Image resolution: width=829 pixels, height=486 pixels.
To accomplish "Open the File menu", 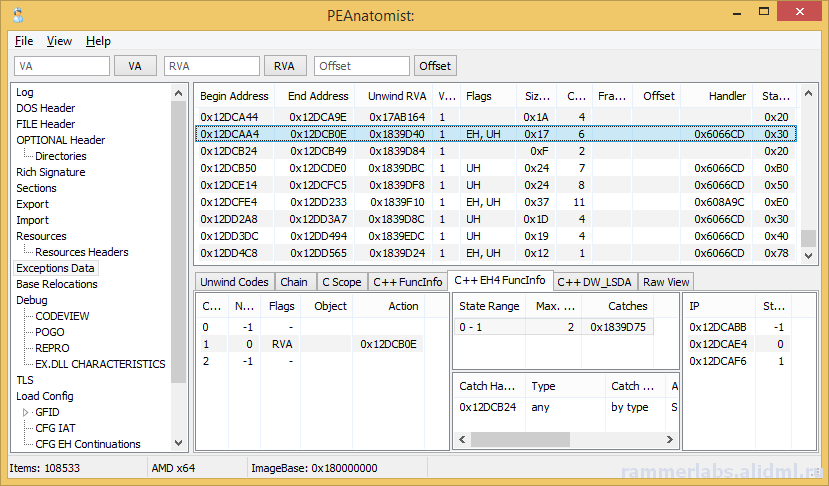I will tap(24, 41).
